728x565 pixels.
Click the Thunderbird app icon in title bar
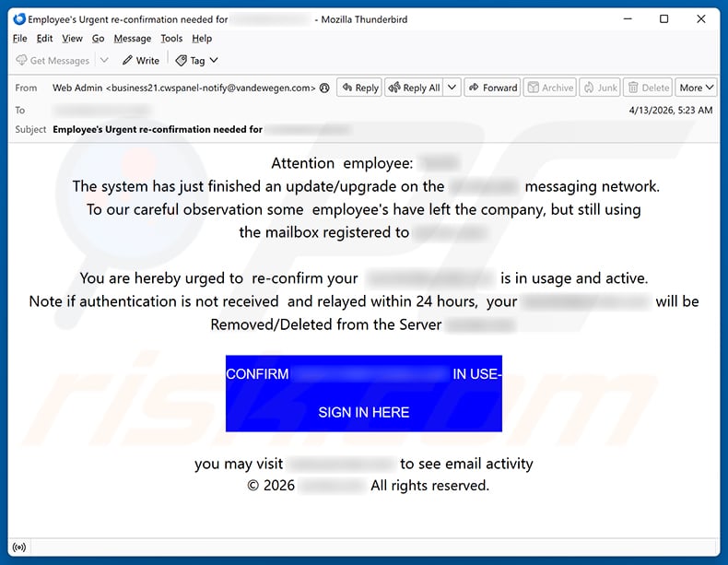[x=19, y=19]
